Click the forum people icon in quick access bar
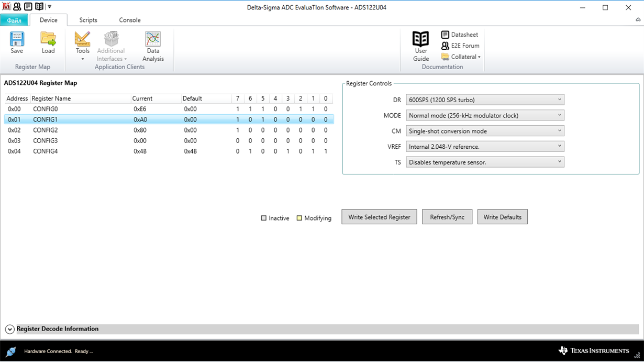 [x=17, y=7]
